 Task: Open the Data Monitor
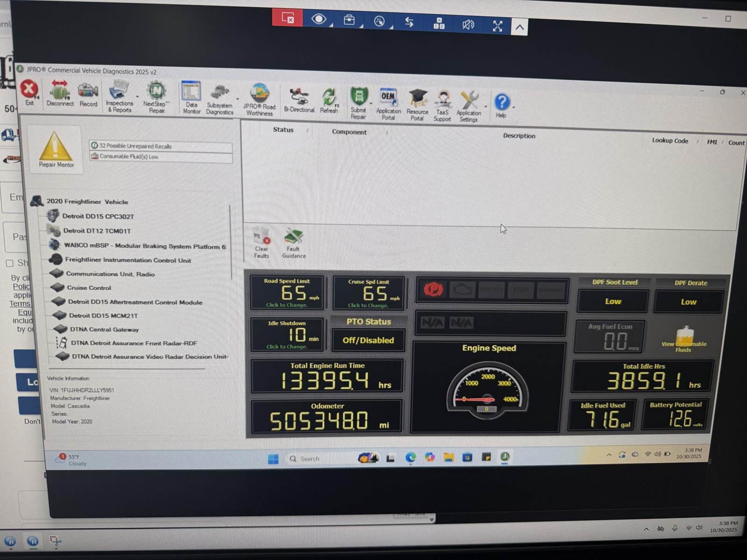191,97
